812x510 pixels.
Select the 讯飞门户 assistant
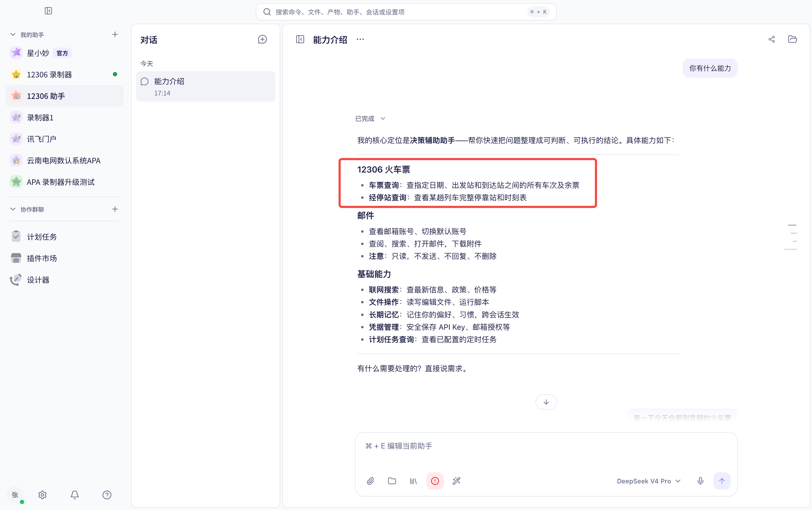point(64,139)
